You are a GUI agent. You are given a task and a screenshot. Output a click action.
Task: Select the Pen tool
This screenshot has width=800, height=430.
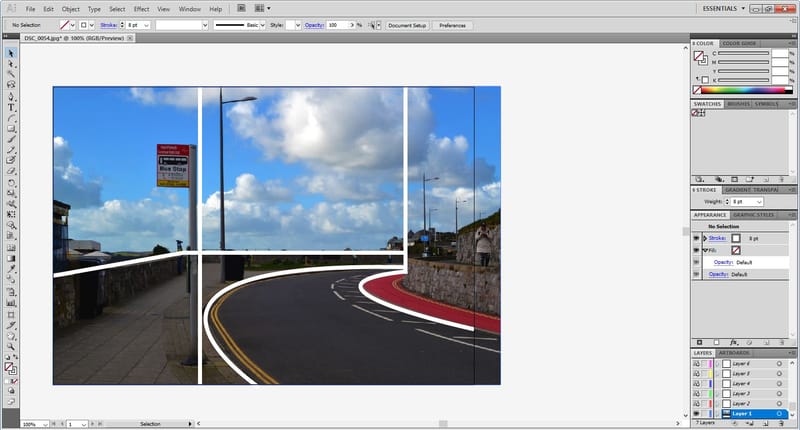11,96
